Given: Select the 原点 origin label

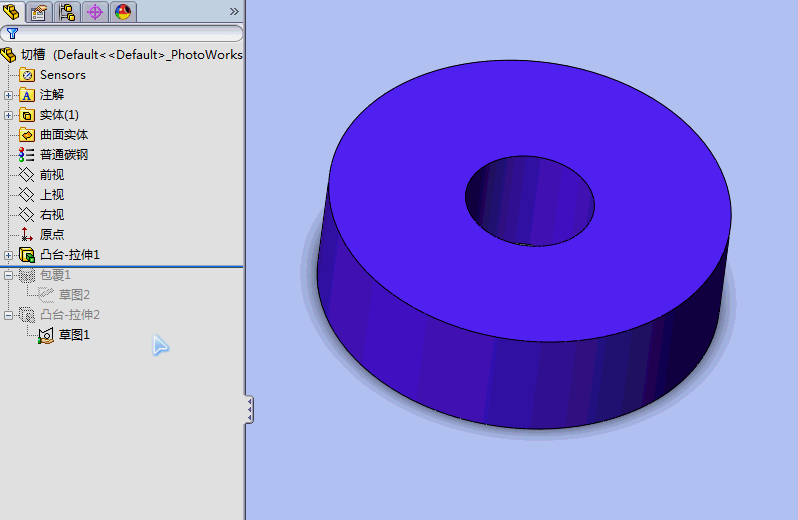Looking at the screenshot, I should click(52, 234).
